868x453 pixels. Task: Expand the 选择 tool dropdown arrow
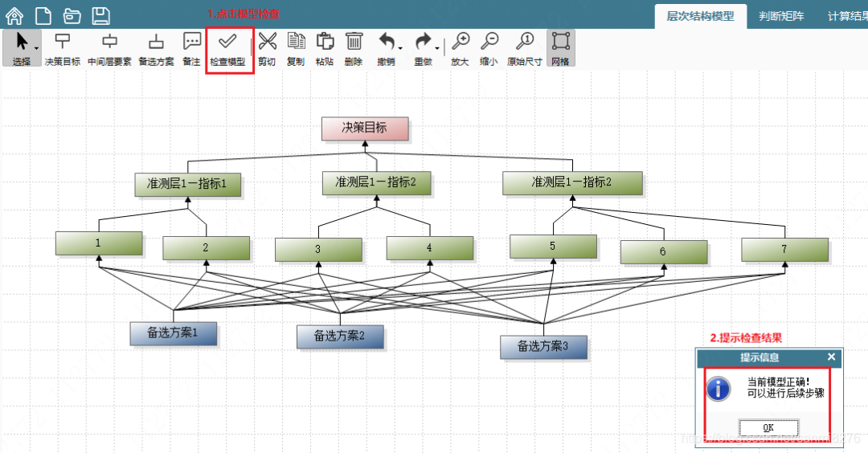[x=36, y=49]
